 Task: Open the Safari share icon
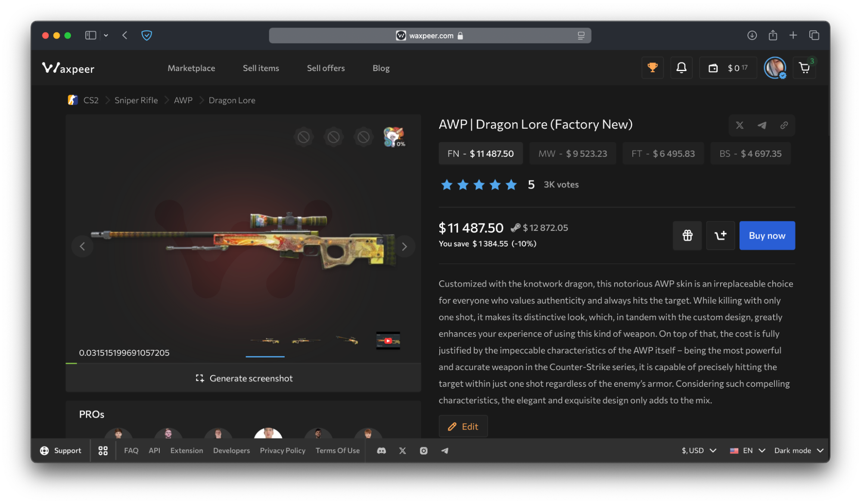click(x=773, y=35)
